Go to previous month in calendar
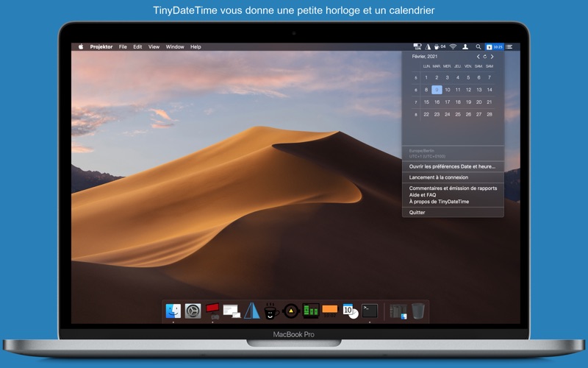 (478, 57)
